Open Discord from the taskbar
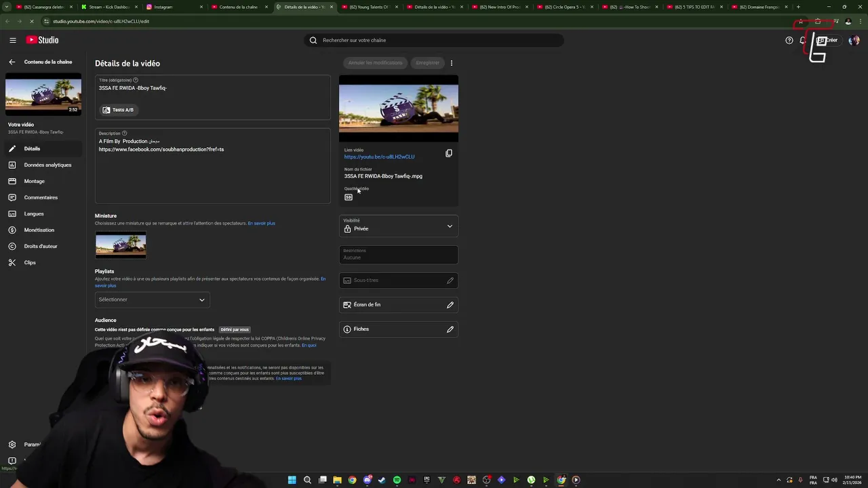The image size is (868, 488). click(367, 480)
